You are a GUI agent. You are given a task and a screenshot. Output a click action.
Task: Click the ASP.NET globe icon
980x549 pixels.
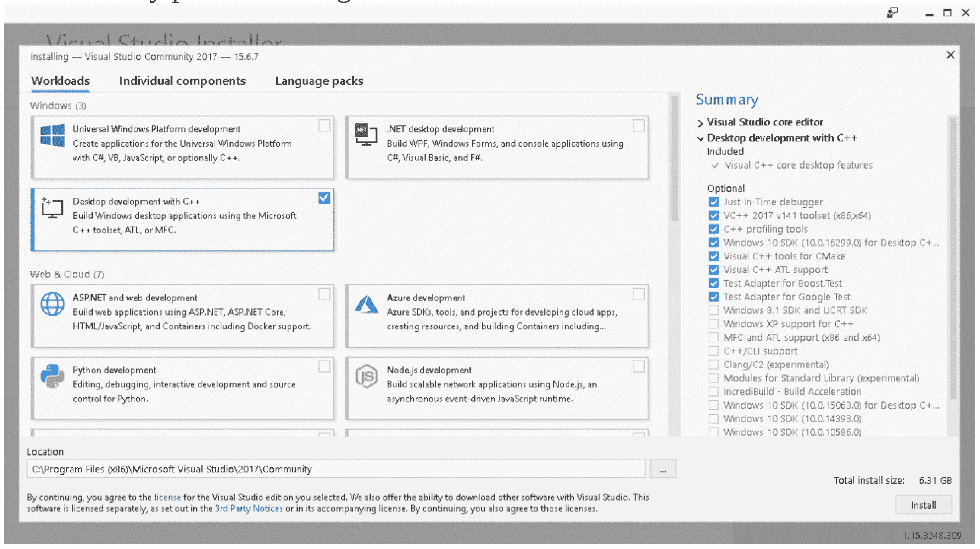[x=52, y=304]
